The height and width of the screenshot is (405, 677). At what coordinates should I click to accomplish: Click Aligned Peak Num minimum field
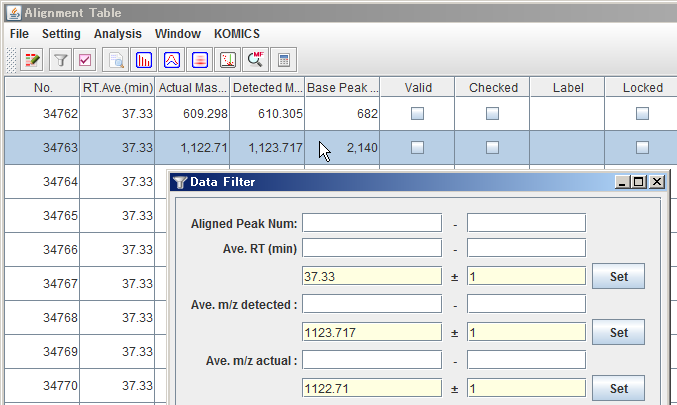coord(372,223)
